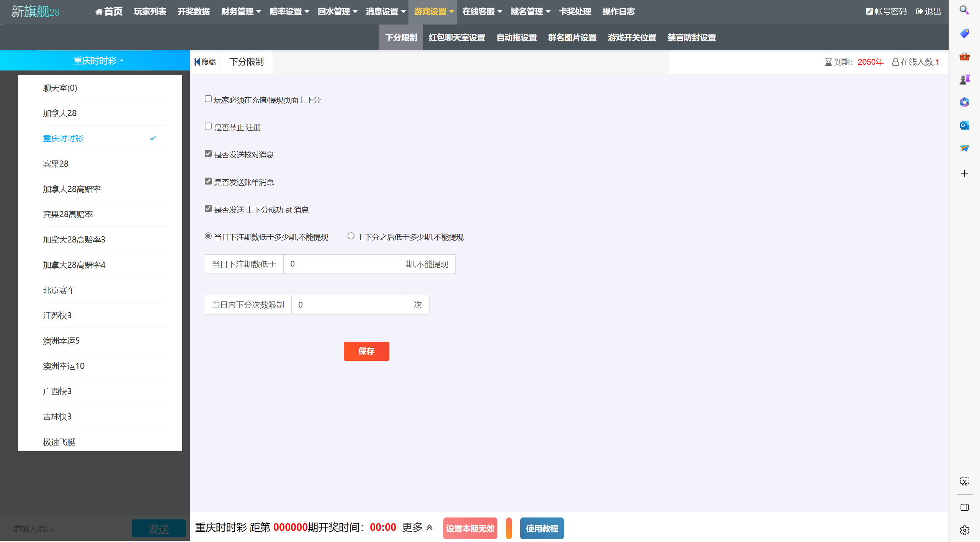The height and width of the screenshot is (542, 980).
Task: Select 上下分之后低于多少期,不能提现 radio
Action: tap(351, 236)
